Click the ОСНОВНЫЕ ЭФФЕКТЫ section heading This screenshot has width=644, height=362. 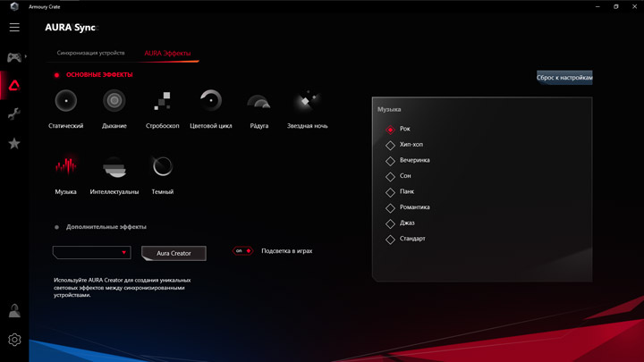[x=99, y=75]
